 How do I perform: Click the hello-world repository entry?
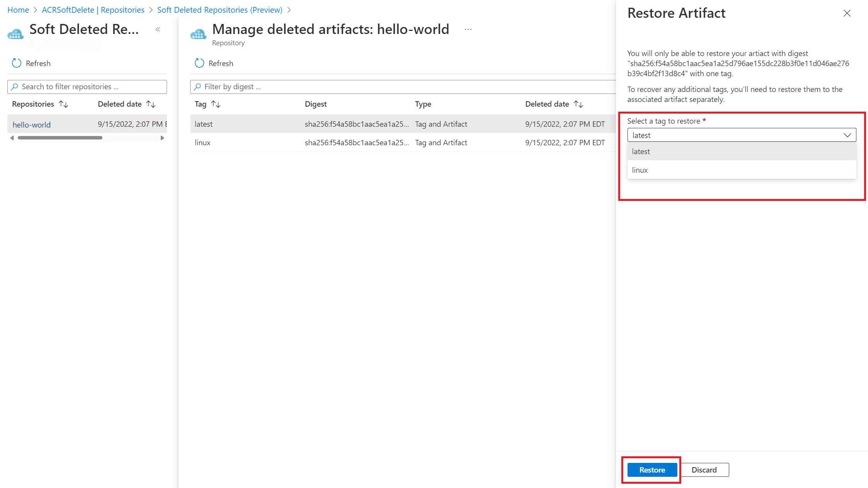click(32, 124)
